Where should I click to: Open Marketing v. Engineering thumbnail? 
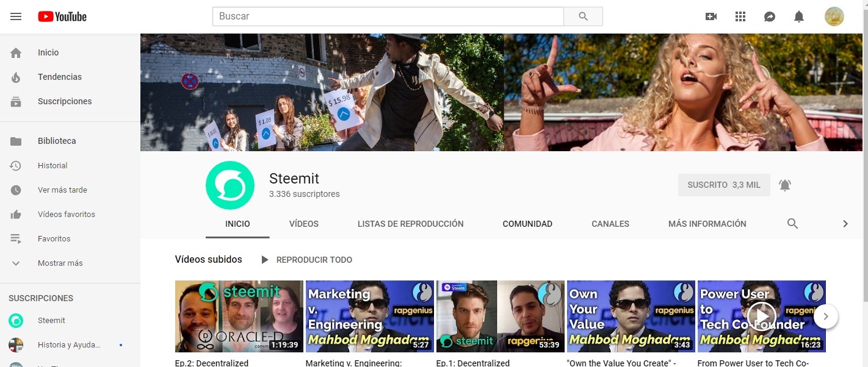(x=370, y=316)
